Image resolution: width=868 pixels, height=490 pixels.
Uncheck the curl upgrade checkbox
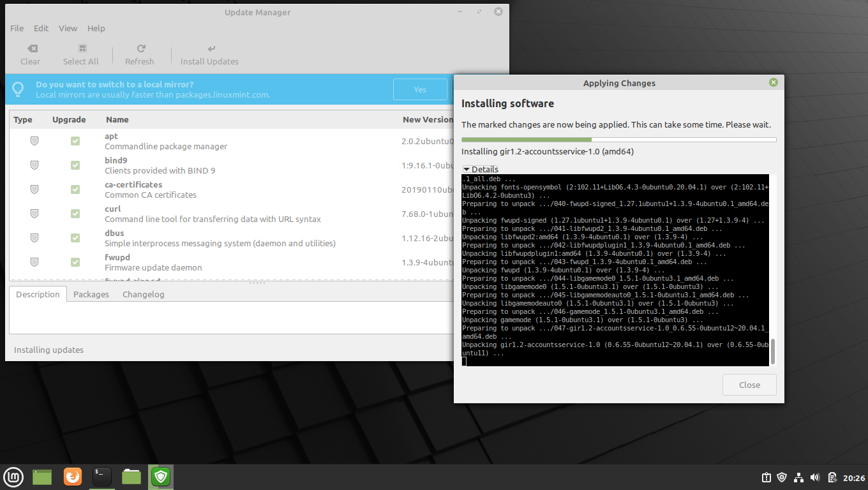75,214
